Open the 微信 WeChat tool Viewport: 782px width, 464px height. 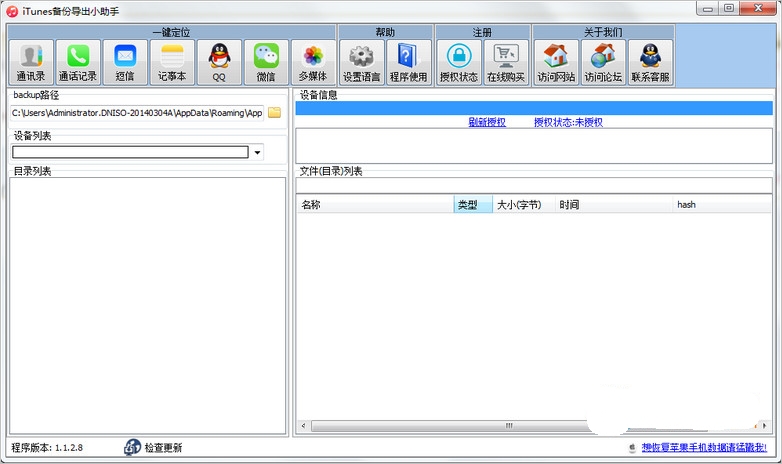266,62
